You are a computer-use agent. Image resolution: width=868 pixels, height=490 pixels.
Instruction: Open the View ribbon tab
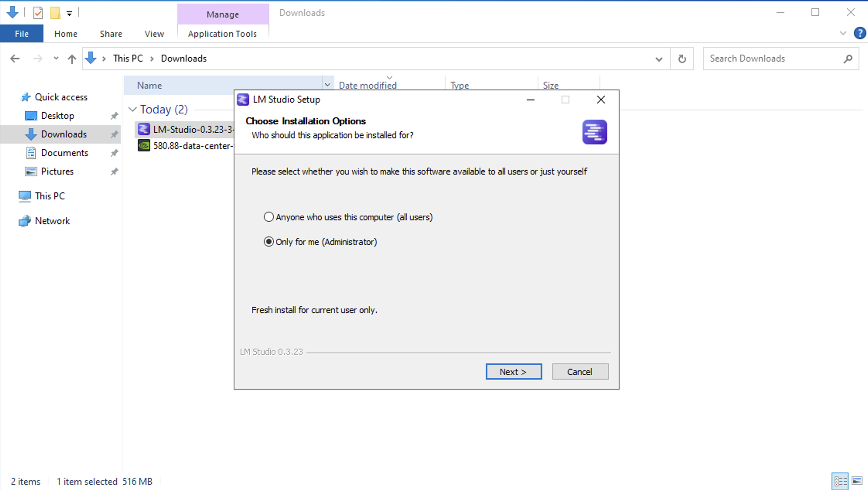tap(154, 34)
